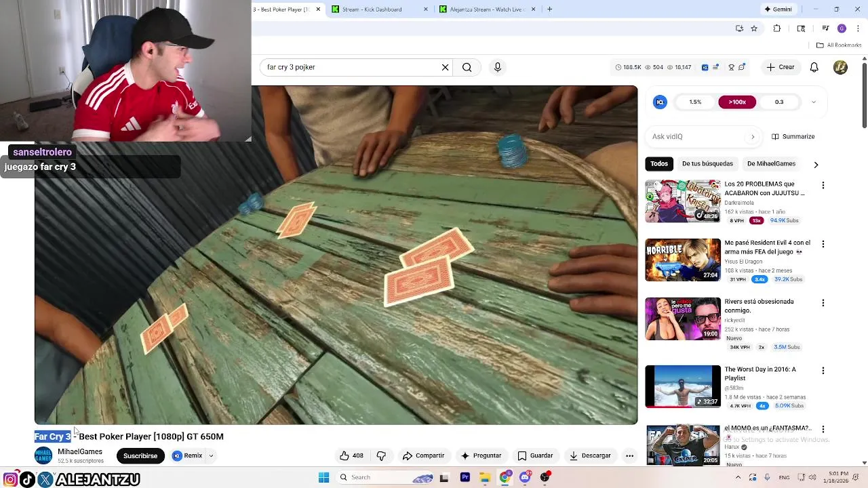This screenshot has height=488, width=868.
Task: Open more actions menu under the video
Action: pos(629,455)
